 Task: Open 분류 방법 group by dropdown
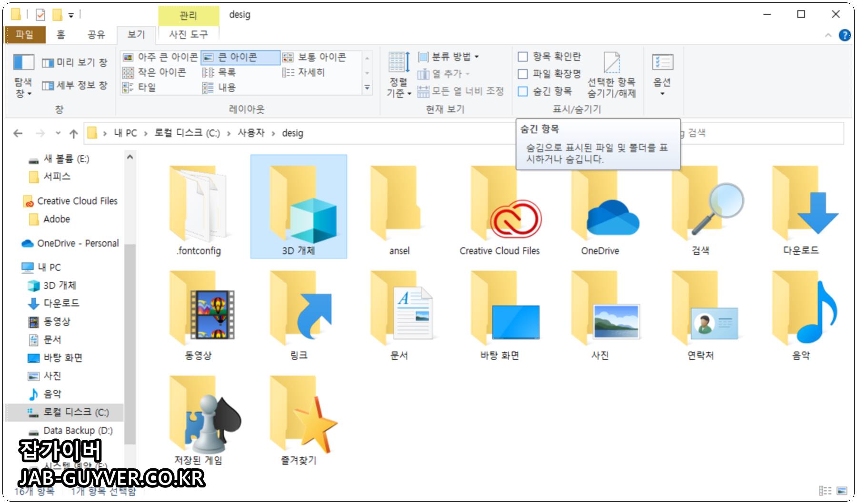click(448, 57)
